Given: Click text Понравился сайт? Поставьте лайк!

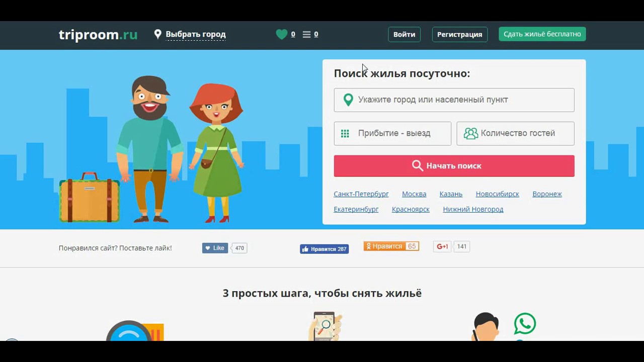Looking at the screenshot, I should 115,248.
